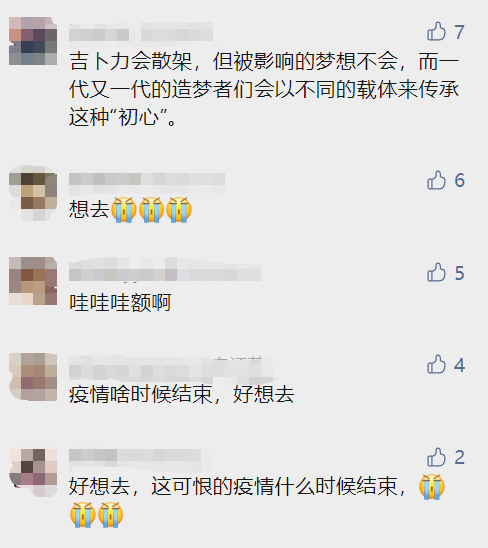Image resolution: width=488 pixels, height=548 pixels.
Task: Click blurred username above '疫情啥时候结束'
Action: pos(171,368)
